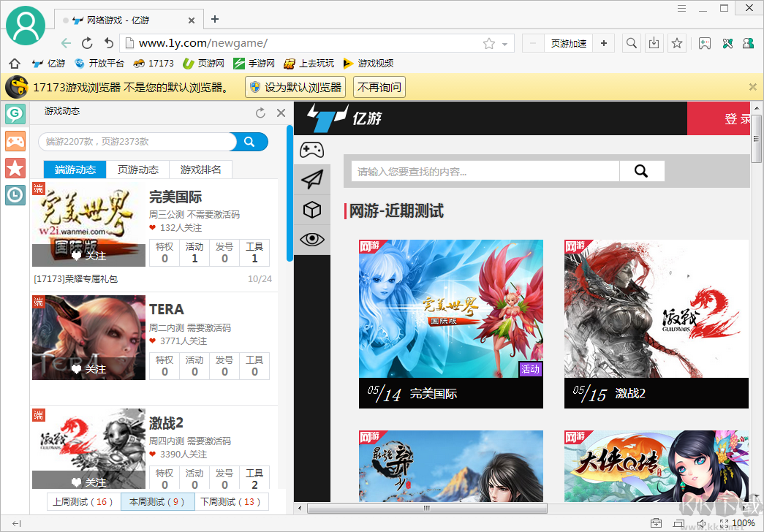
Task: Click the green user account toolbar icon
Action: coord(748,43)
